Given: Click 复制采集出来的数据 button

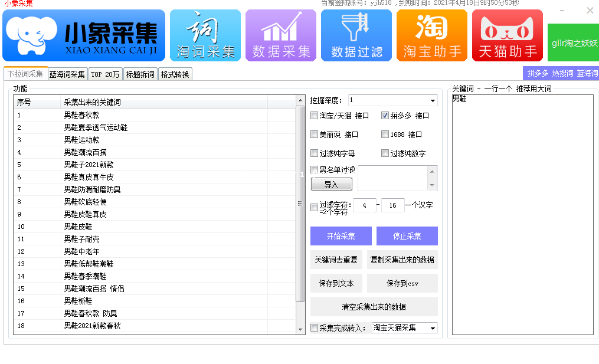Looking at the screenshot, I should (x=402, y=260).
